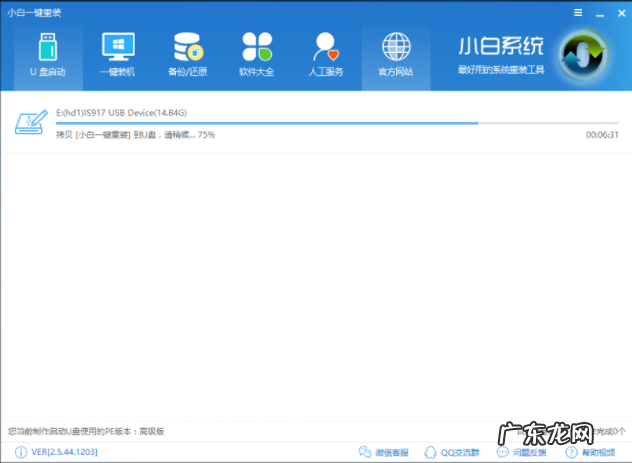This screenshot has height=463, width=632.
Task: Close the 小白一键重装 window
Action: pyautogui.click(x=622, y=13)
